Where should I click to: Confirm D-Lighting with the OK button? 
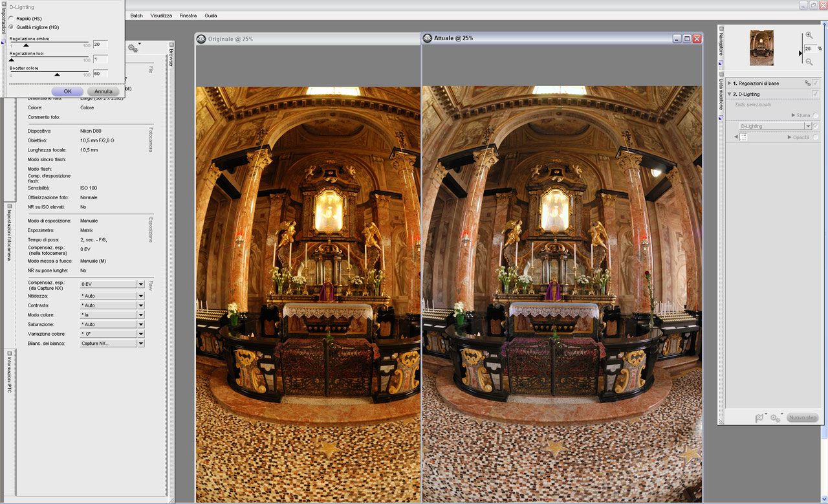click(67, 91)
